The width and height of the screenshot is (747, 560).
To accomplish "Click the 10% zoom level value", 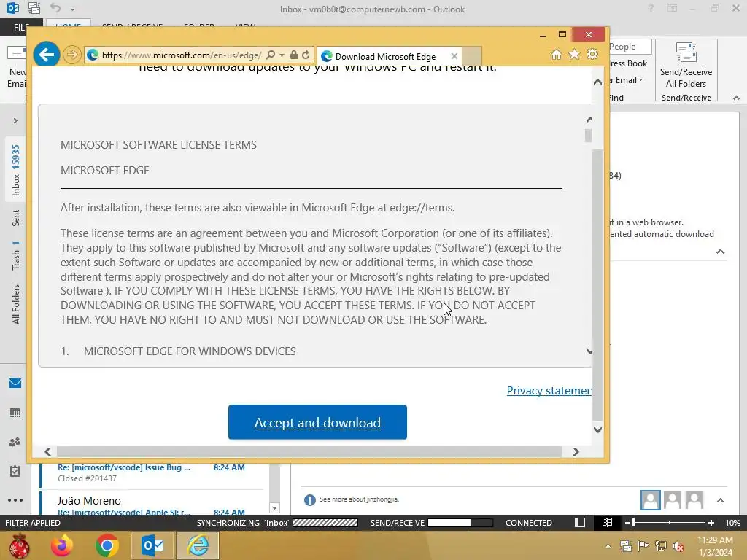I will coord(732,523).
